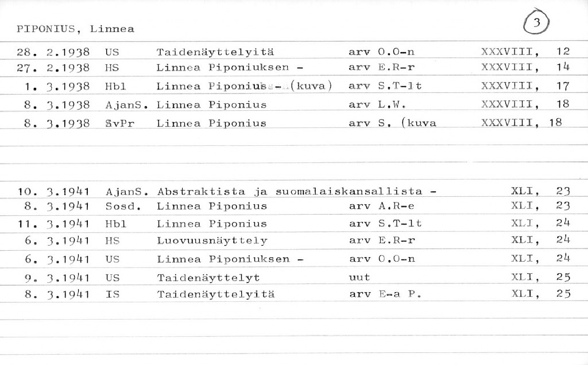The width and height of the screenshot is (588, 365).
Task: Click the date 11. 3.1941
Action: click(53, 223)
